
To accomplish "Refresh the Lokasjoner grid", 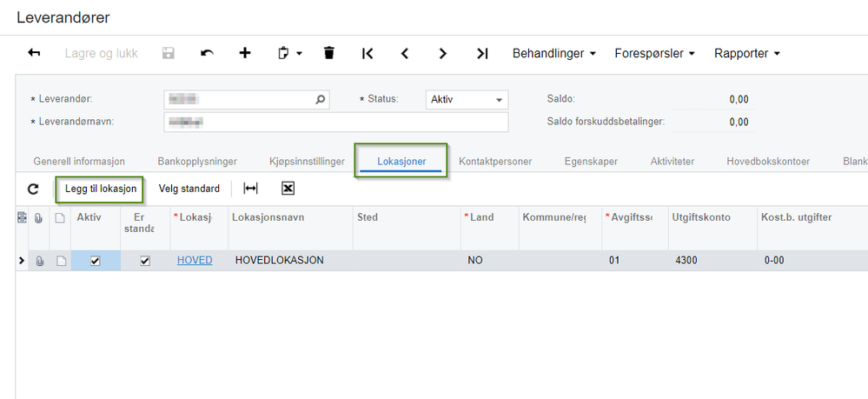I will 33,189.
